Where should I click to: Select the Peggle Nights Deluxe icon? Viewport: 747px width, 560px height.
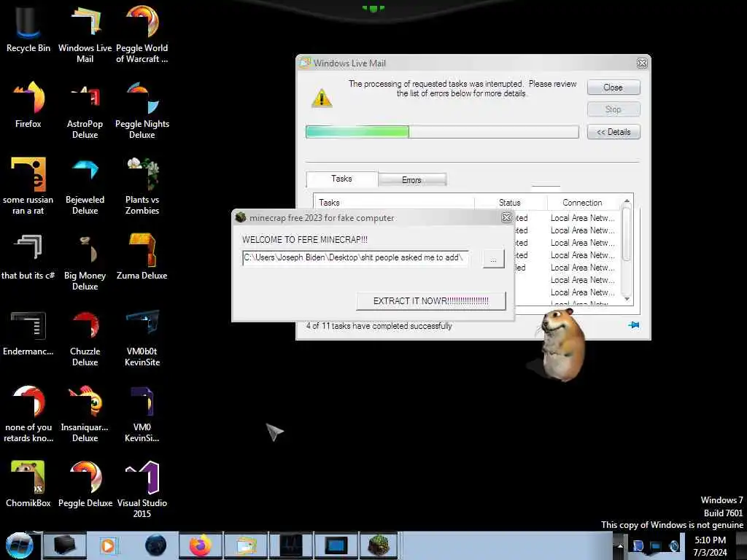(x=142, y=111)
